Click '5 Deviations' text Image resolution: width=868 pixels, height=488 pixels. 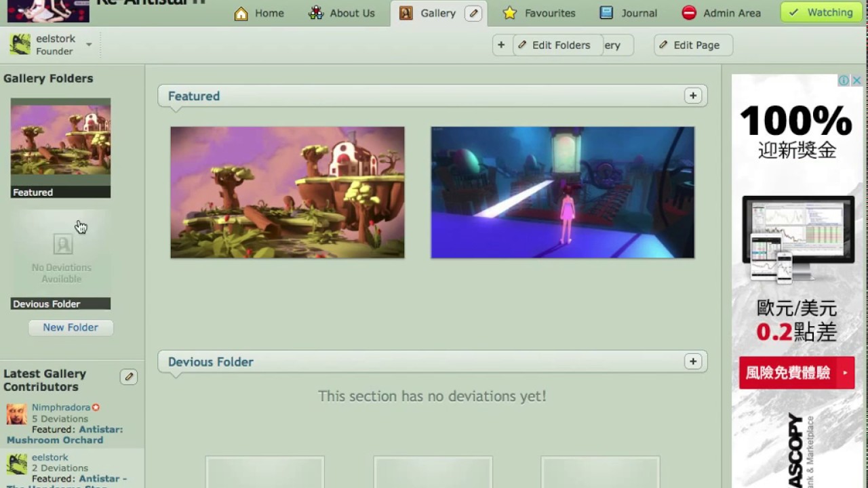(x=60, y=419)
